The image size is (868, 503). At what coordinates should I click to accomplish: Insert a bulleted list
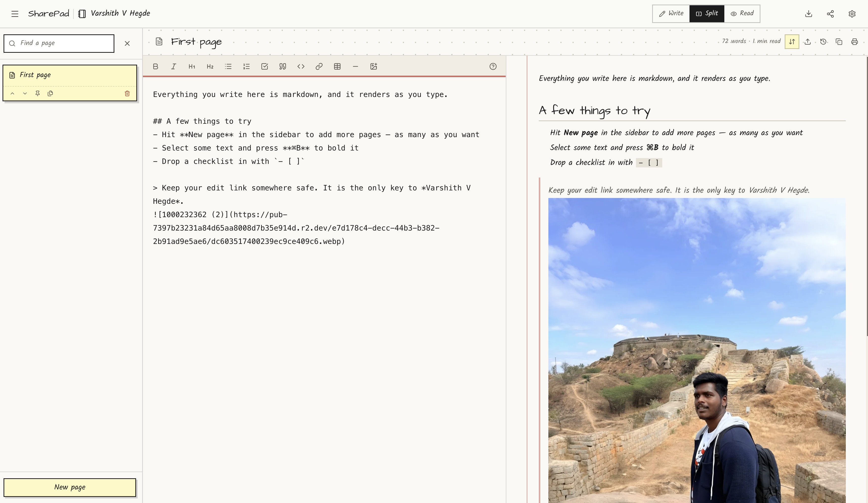coord(228,66)
